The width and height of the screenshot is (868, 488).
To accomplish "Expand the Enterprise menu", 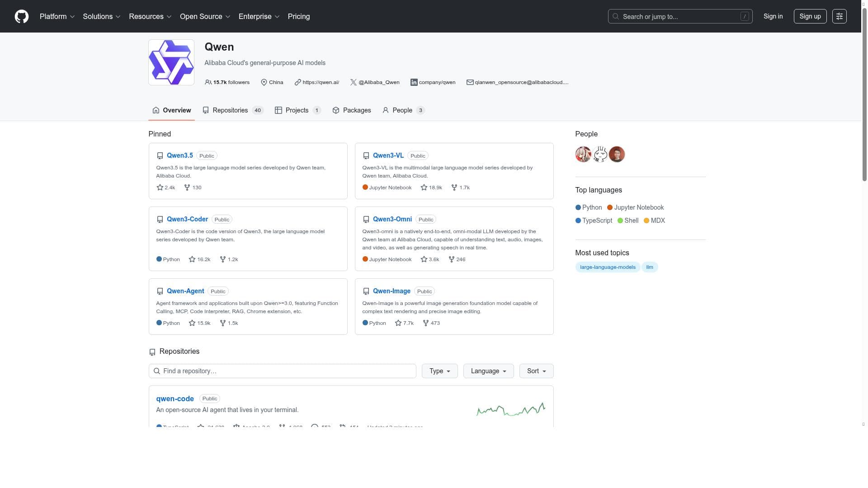I will coord(259,16).
